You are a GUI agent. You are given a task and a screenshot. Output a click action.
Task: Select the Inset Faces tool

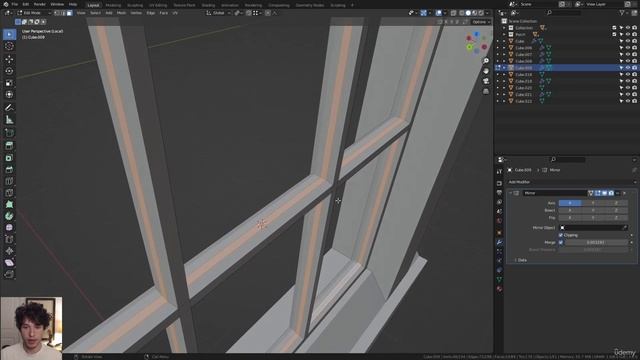pos(9,158)
